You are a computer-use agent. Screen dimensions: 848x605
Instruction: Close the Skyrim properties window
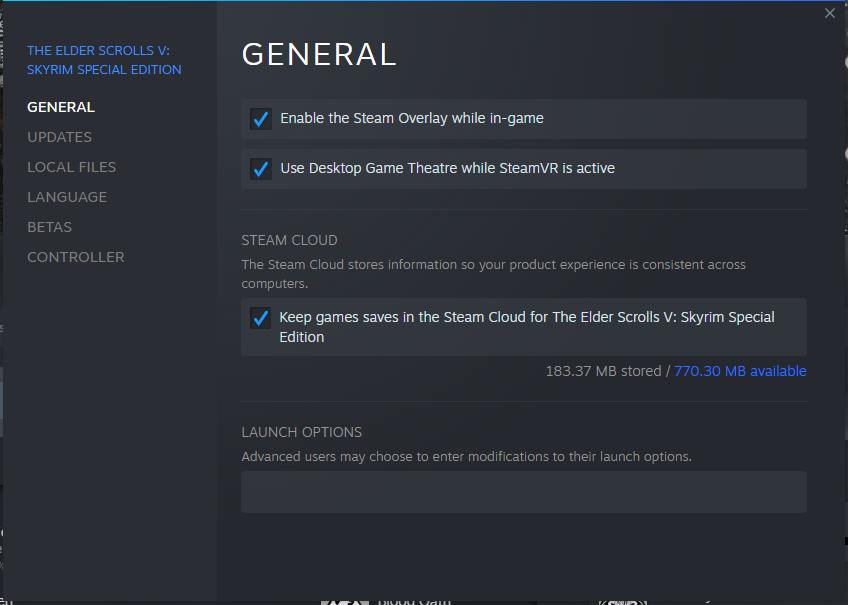pos(829,13)
